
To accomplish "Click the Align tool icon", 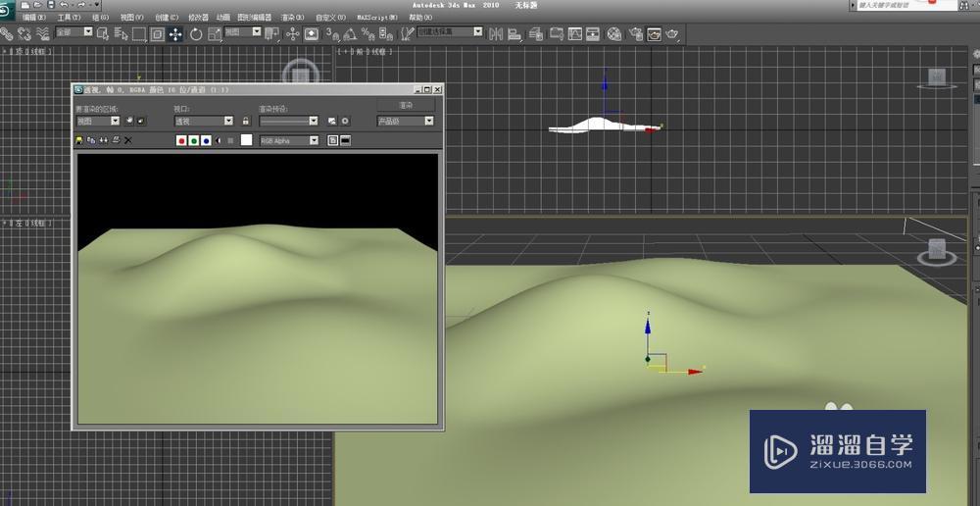I will tap(514, 33).
